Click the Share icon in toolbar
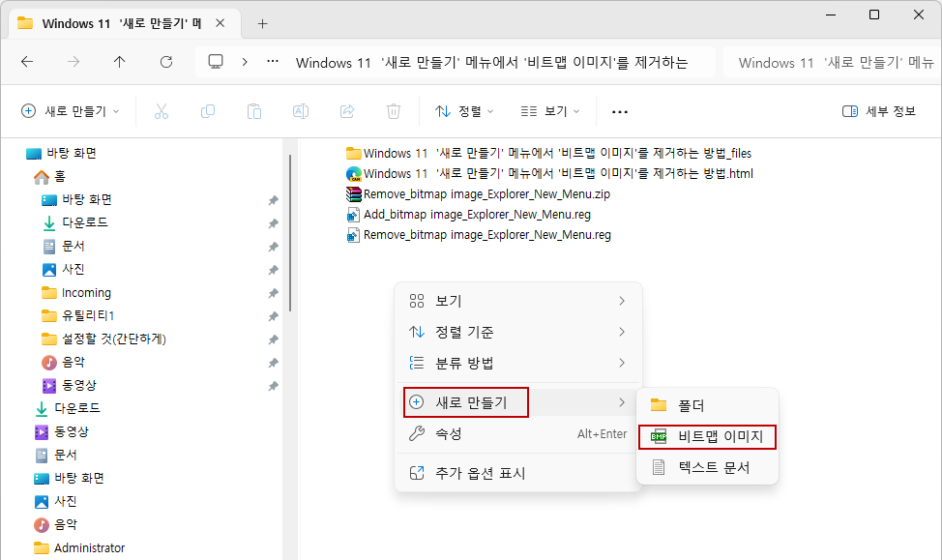Viewport: 942px width, 560px height. click(346, 111)
